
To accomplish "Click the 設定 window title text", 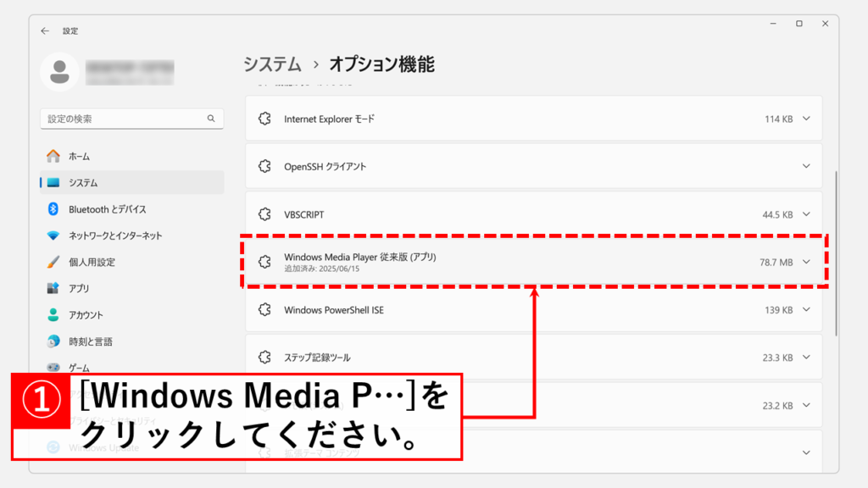I will [70, 31].
